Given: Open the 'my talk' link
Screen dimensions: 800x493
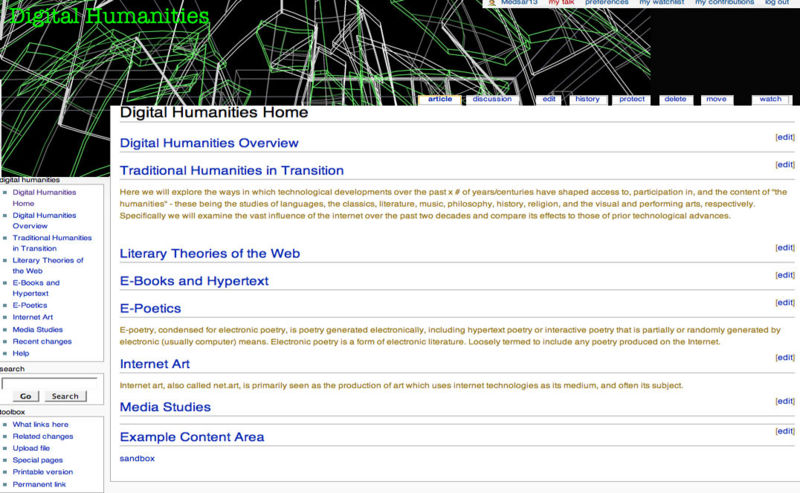Looking at the screenshot, I should pyautogui.click(x=561, y=3).
